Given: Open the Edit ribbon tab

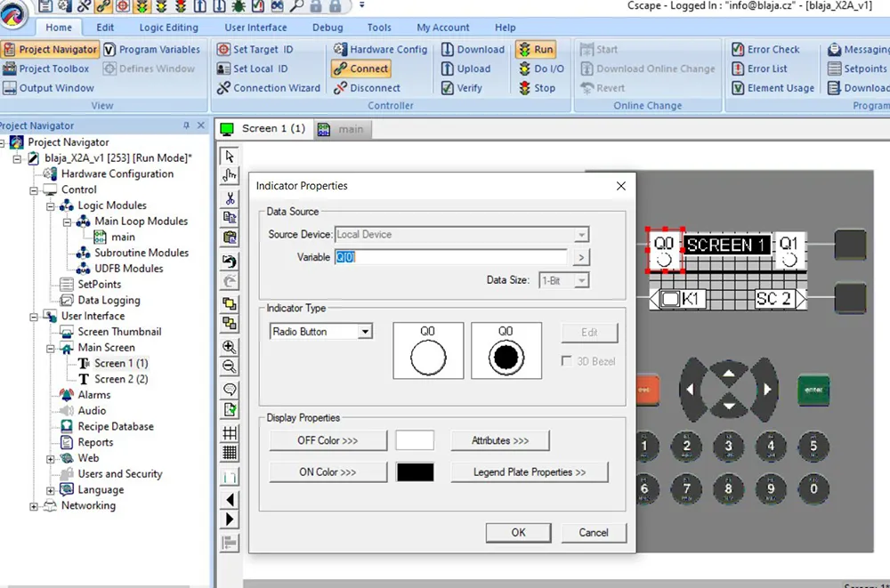Looking at the screenshot, I should (x=105, y=28).
